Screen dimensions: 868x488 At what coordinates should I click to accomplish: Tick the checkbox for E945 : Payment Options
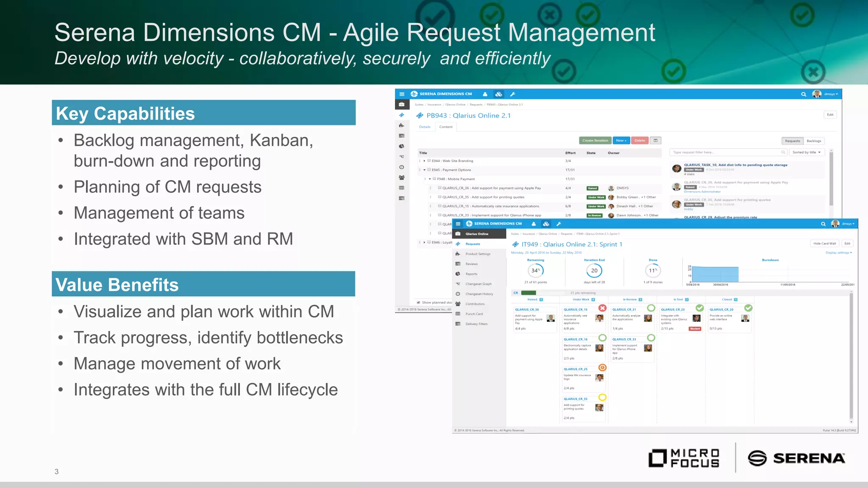click(x=429, y=170)
